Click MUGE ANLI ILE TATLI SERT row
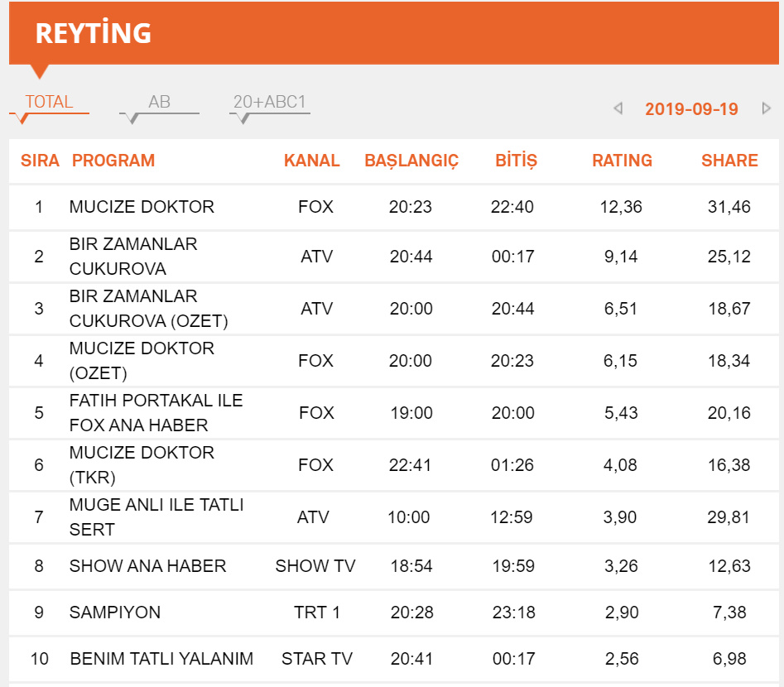Viewport: 784px width, 687px height. [156, 517]
